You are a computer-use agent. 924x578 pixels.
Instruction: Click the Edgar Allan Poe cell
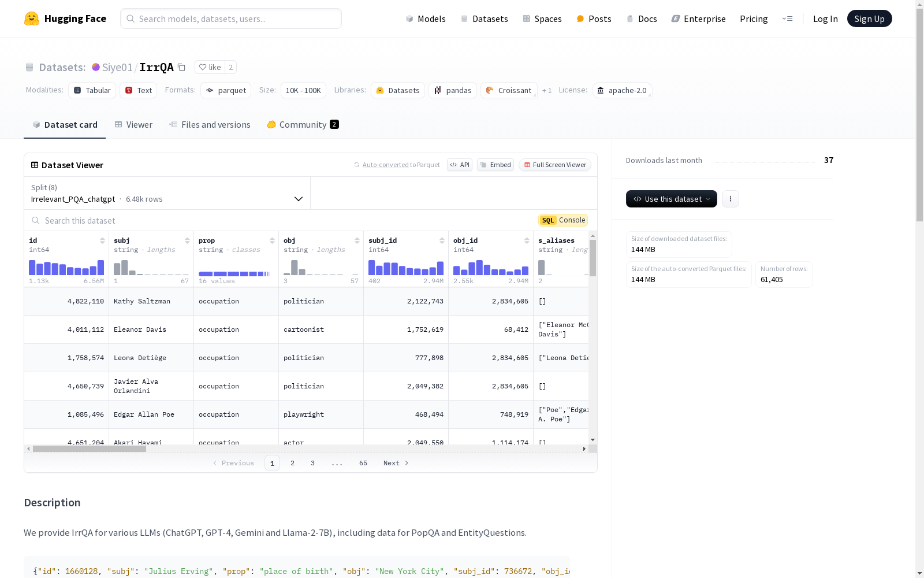151,414
